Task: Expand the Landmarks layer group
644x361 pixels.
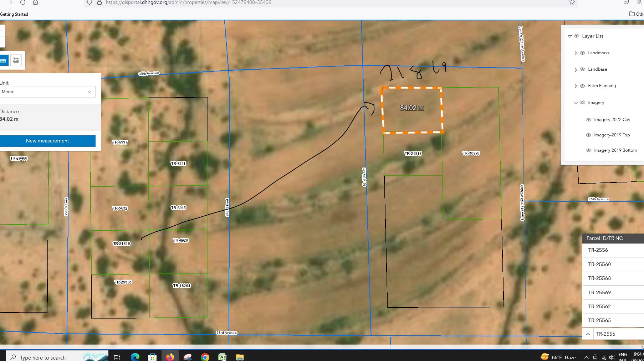Action: coord(576,53)
